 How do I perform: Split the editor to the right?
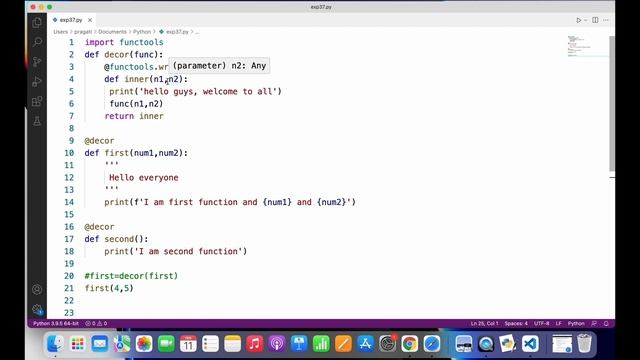click(595, 20)
